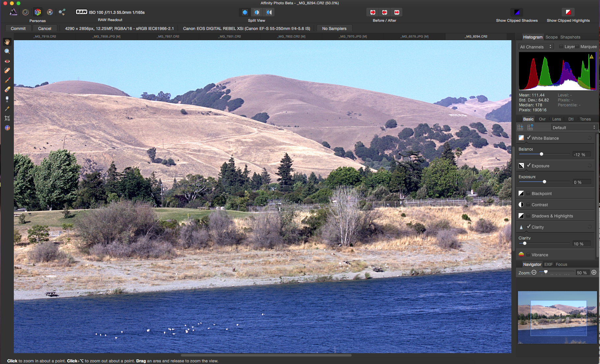Screen dimensions: 600x364
Task: Switch to the Focus tab
Action: pyautogui.click(x=561, y=265)
